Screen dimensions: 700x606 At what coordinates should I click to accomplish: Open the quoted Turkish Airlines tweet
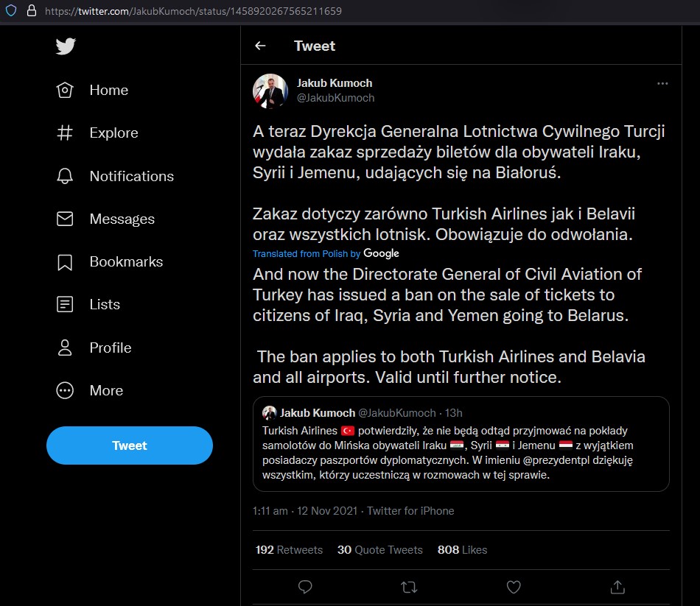[461, 444]
